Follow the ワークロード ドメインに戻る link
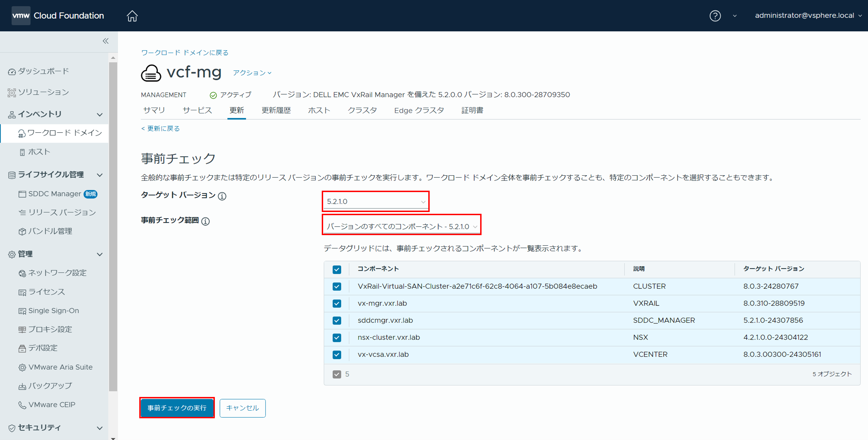Viewport: 868px width, 440px height. click(x=185, y=53)
